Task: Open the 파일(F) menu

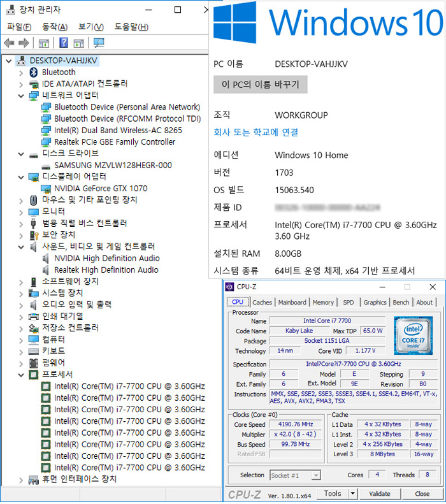Action: [19, 27]
